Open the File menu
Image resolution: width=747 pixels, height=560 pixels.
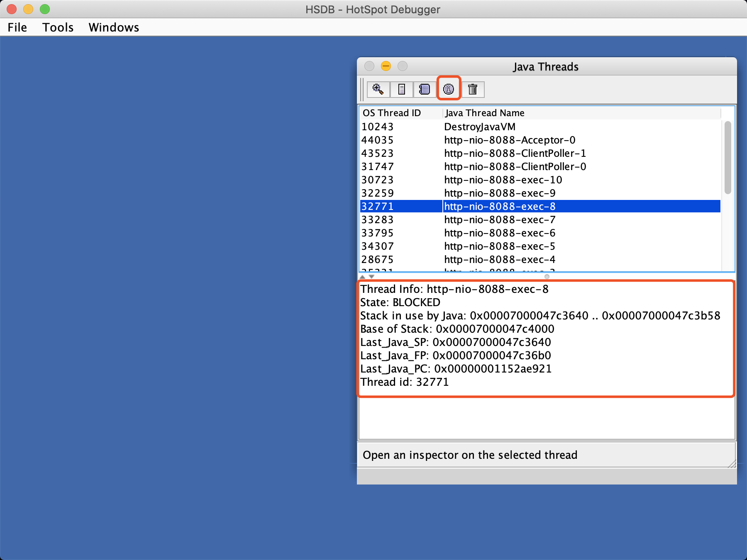point(17,27)
